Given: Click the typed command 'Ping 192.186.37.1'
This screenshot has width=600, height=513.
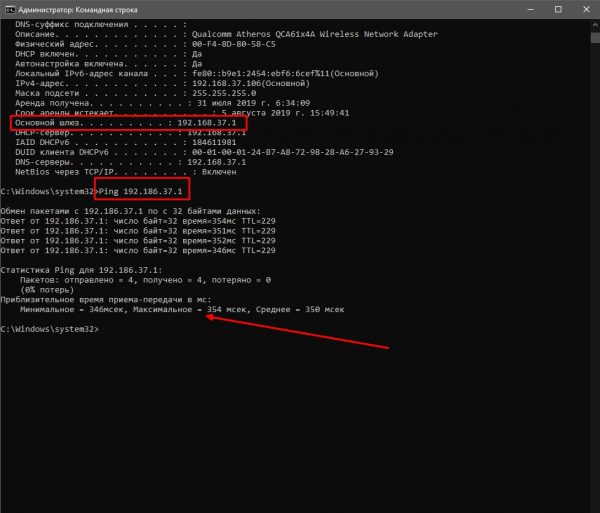Looking at the screenshot, I should tap(140, 191).
